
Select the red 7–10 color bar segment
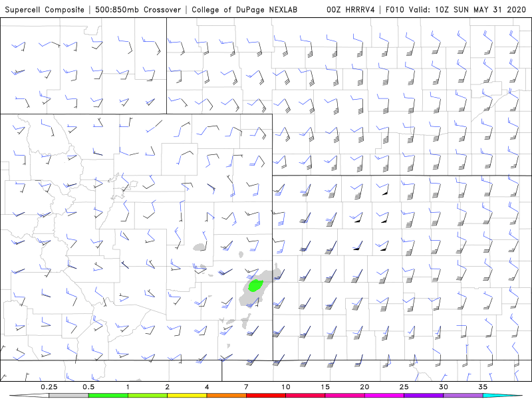coord(266,396)
